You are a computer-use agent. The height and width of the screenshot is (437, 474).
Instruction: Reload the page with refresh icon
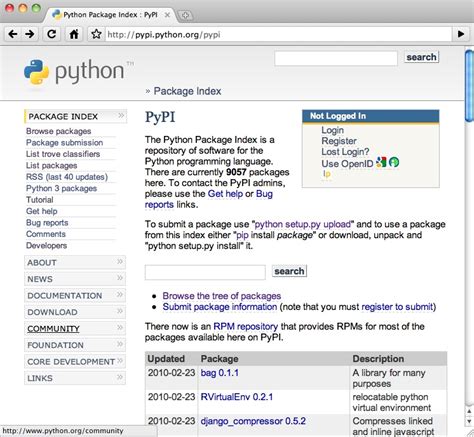coord(51,34)
